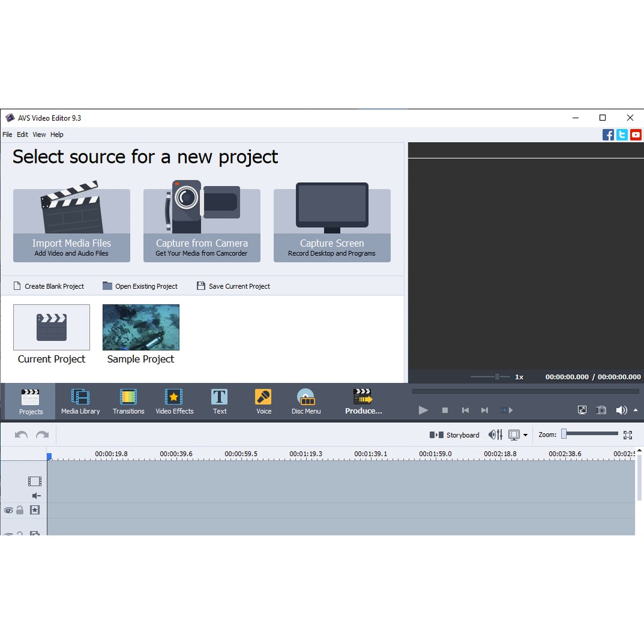Select the Transitions panel icon
This screenshot has width=644, height=644.
128,401
